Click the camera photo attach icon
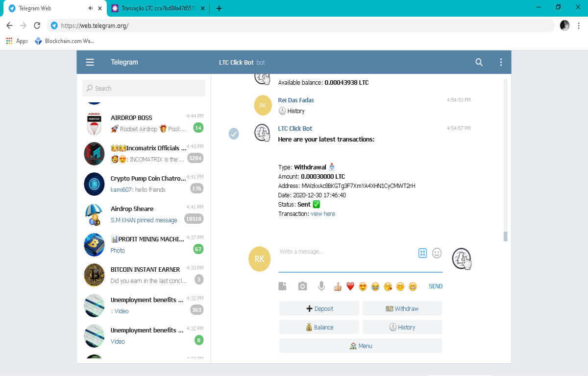Viewport: 588px width, 376px height. [302, 286]
